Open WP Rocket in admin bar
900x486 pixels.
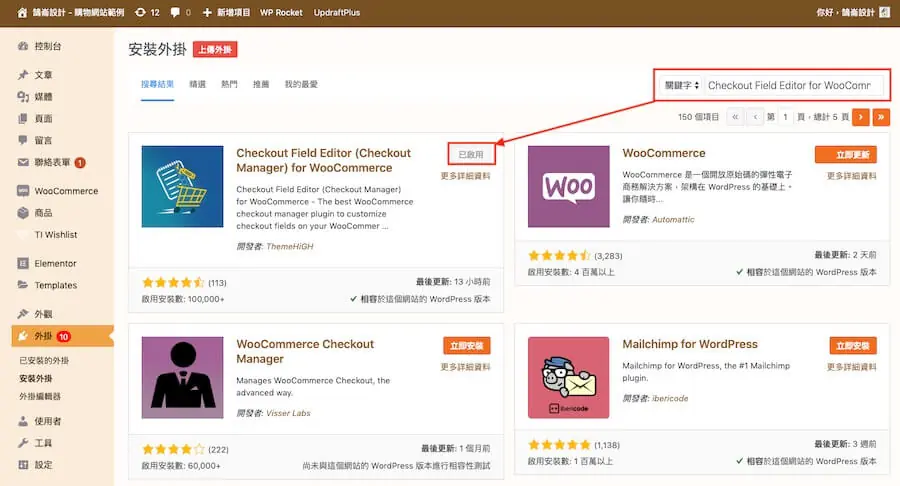[281, 12]
